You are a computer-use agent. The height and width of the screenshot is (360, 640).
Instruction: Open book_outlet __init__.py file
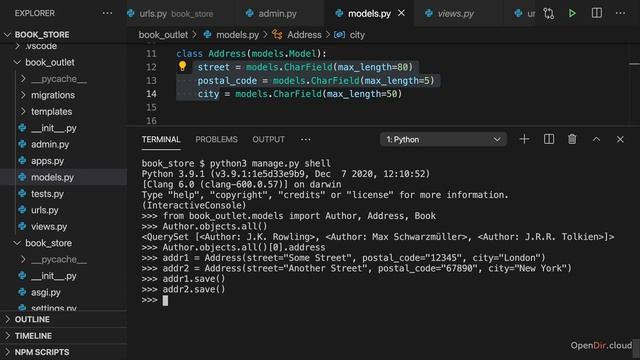click(53, 128)
